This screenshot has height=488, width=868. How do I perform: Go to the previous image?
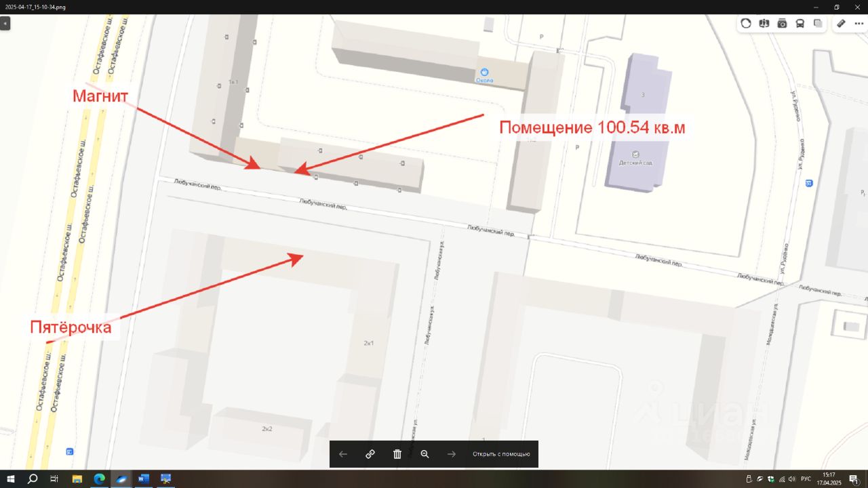[x=343, y=454]
